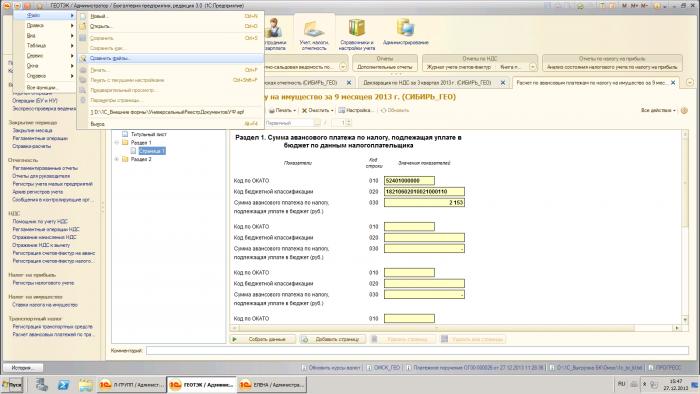The height and width of the screenshot is (394, 700).
Task: Open Помощник по учету НДС link
Action: tap(40, 221)
